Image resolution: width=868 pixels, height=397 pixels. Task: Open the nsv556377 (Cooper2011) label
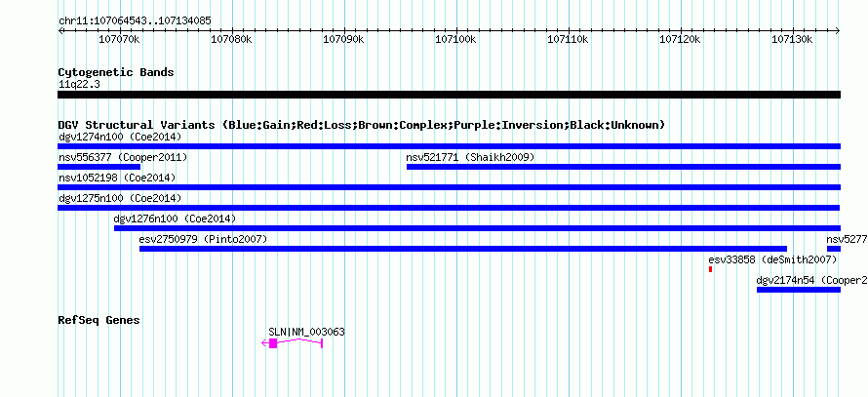tap(123, 157)
